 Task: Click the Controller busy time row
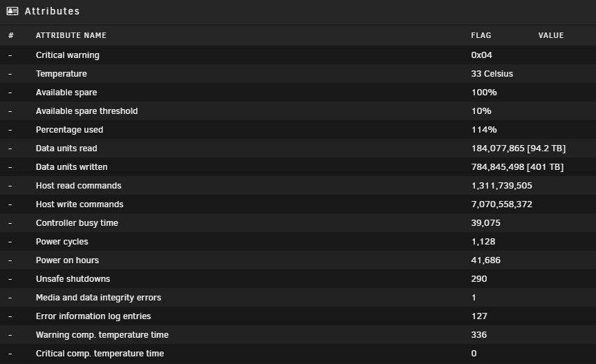tap(298, 223)
